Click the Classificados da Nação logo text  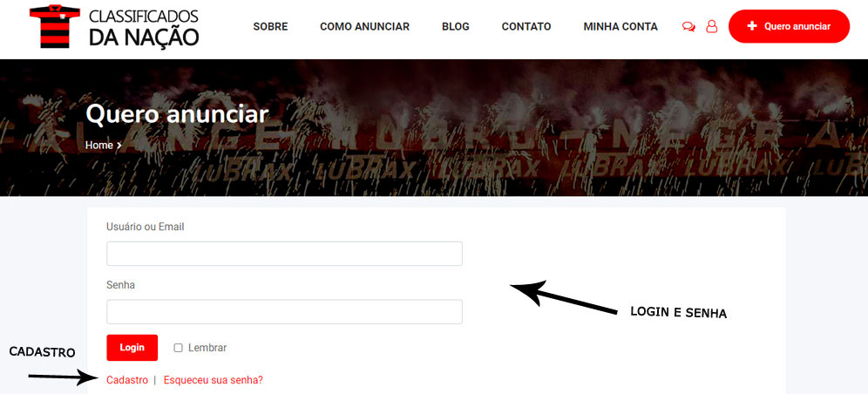coord(144,27)
